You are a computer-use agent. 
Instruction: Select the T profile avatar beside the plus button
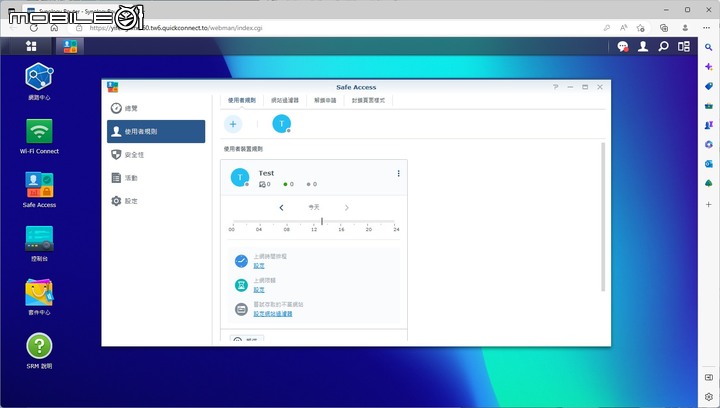281,123
